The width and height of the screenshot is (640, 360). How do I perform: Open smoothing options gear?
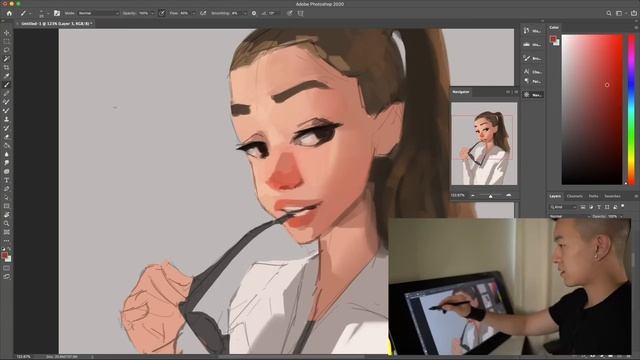254,13
